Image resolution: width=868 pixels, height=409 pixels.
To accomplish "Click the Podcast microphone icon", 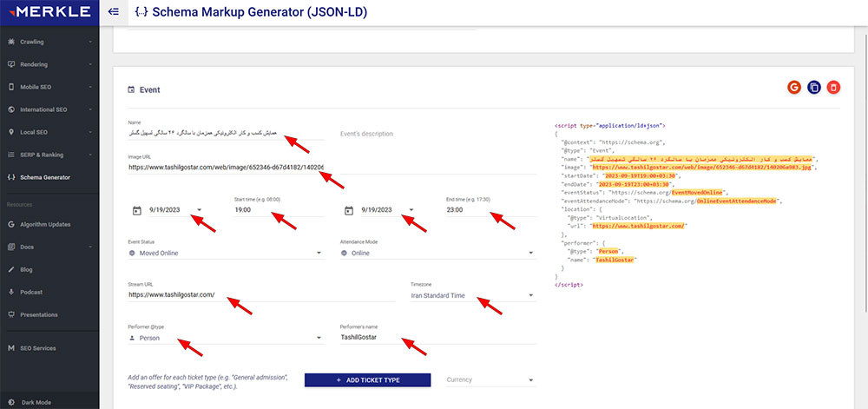I will 11,293.
